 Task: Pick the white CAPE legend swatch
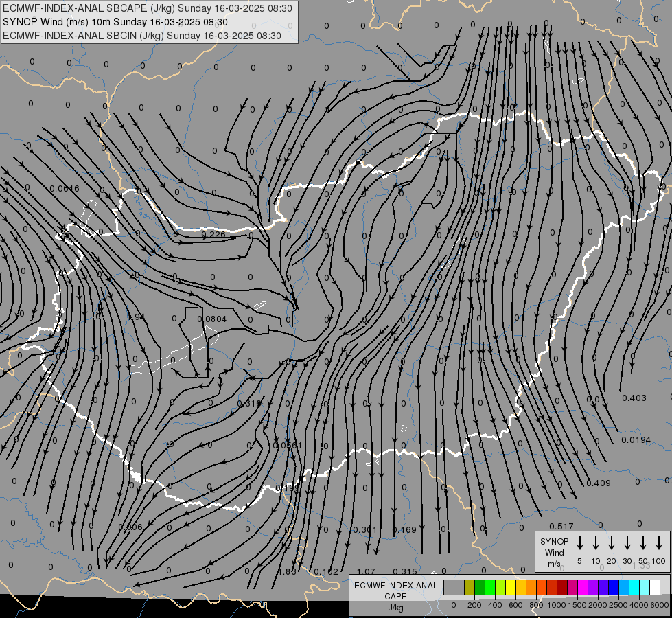click(655, 587)
